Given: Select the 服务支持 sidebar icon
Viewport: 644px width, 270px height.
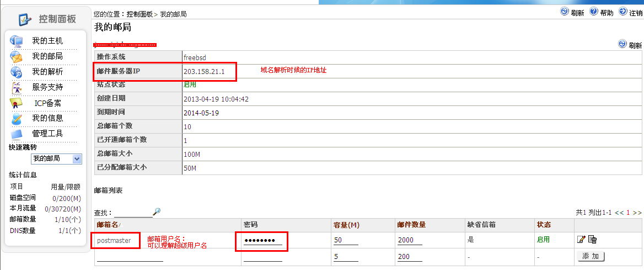Looking at the screenshot, I should (x=17, y=87).
